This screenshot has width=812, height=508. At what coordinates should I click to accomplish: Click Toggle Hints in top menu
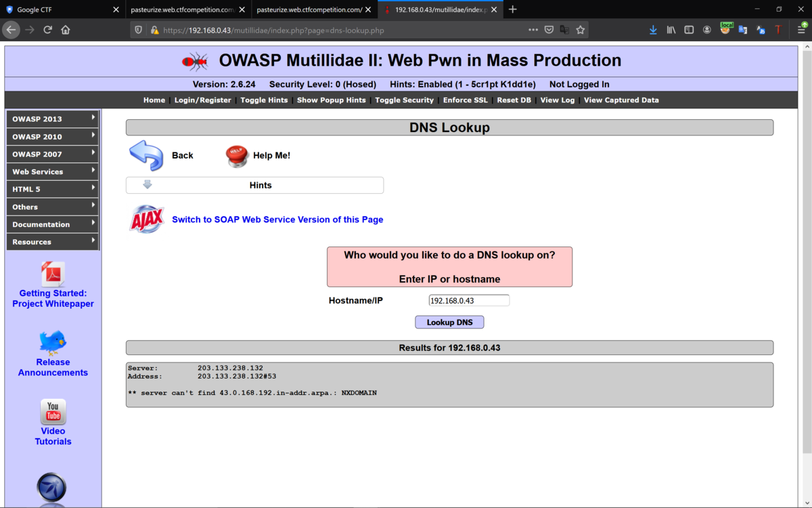264,100
